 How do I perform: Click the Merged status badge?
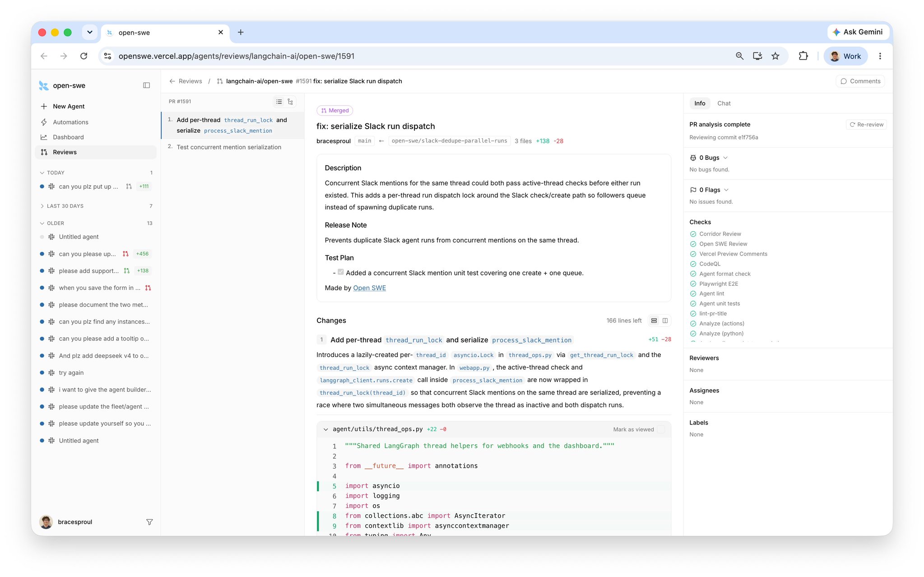pyautogui.click(x=334, y=111)
